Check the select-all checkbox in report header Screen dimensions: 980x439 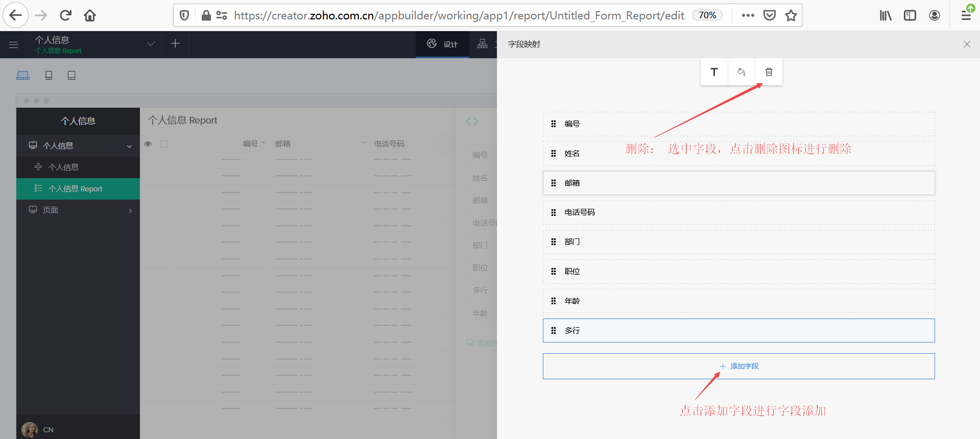[164, 144]
